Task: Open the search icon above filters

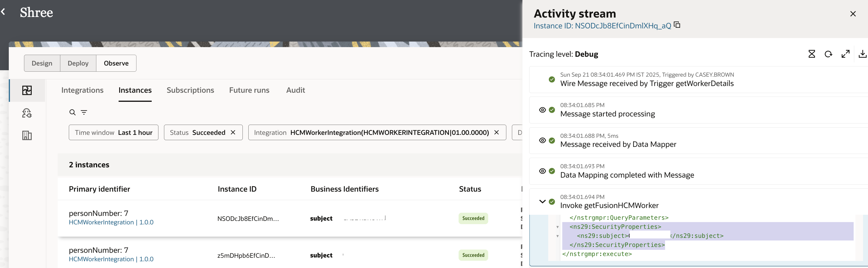Action: tap(72, 112)
